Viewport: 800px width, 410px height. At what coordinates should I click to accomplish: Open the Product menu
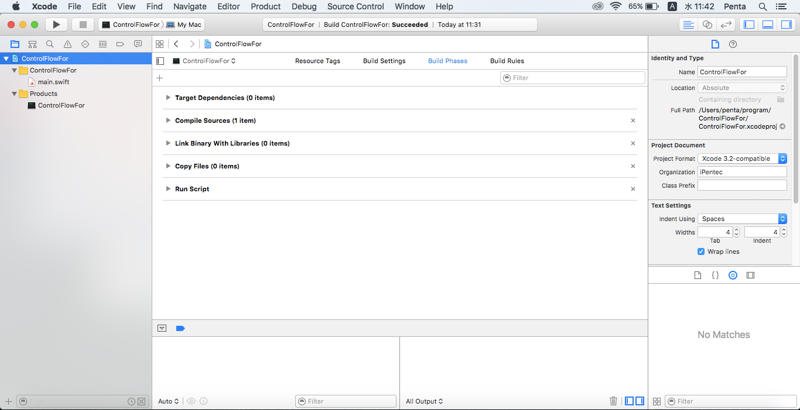pyautogui.click(x=265, y=7)
